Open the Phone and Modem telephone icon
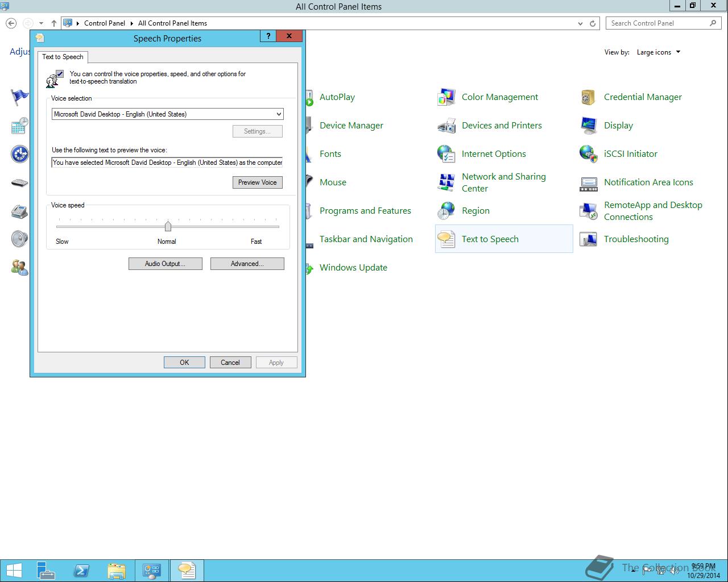The image size is (728, 582). point(20,211)
